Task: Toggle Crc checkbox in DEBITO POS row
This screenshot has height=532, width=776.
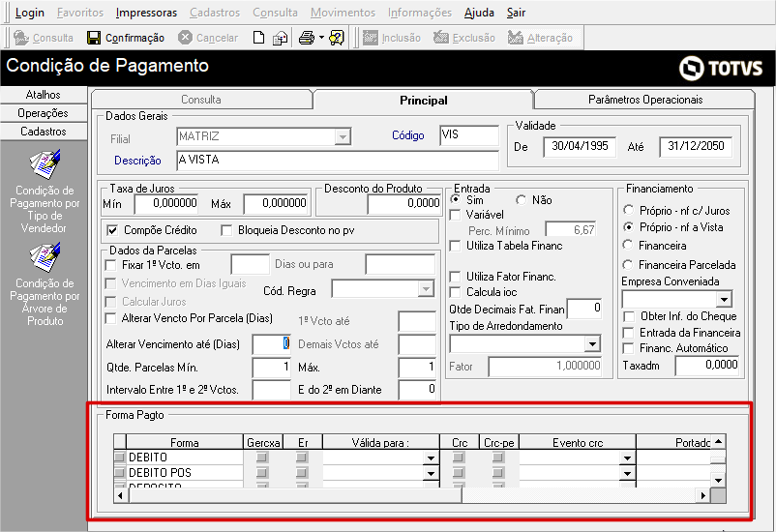Action: coord(459,473)
